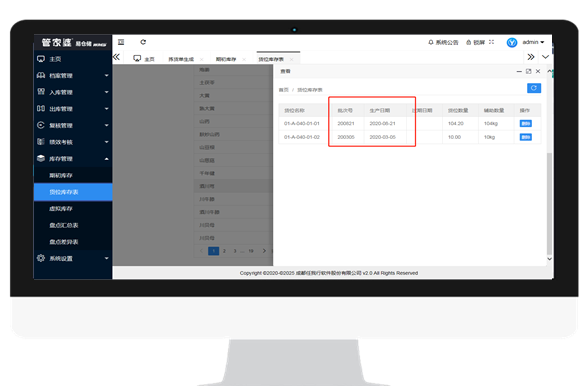
Task: Click the 锁屏 lock icon
Action: [x=468, y=42]
